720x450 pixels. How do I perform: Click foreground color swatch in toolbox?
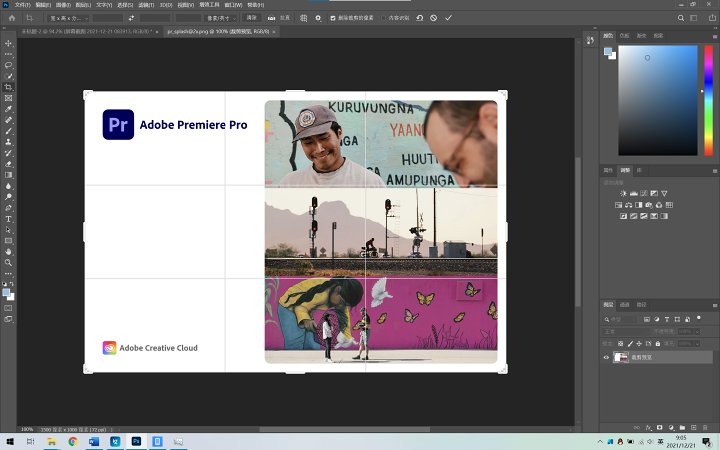6,292
